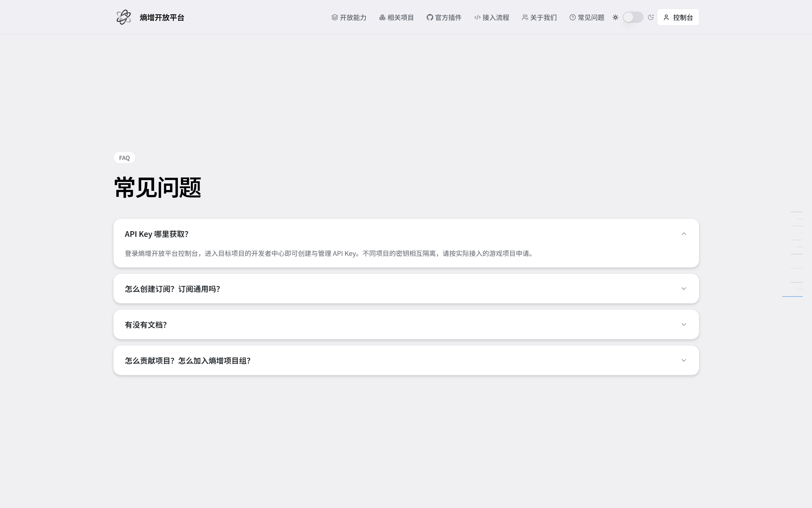Click the 熵增开放平台 site title
The width and height of the screenshot is (812, 508).
click(x=162, y=17)
